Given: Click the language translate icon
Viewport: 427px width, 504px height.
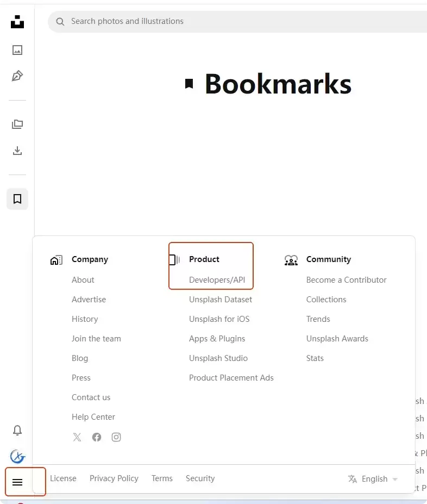Looking at the screenshot, I should pyautogui.click(x=353, y=479).
